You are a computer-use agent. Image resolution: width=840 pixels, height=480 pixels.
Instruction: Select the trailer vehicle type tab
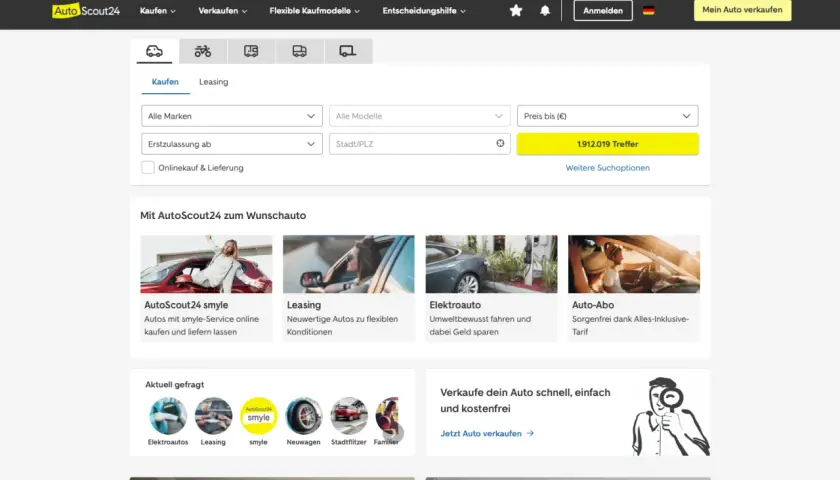coord(347,51)
